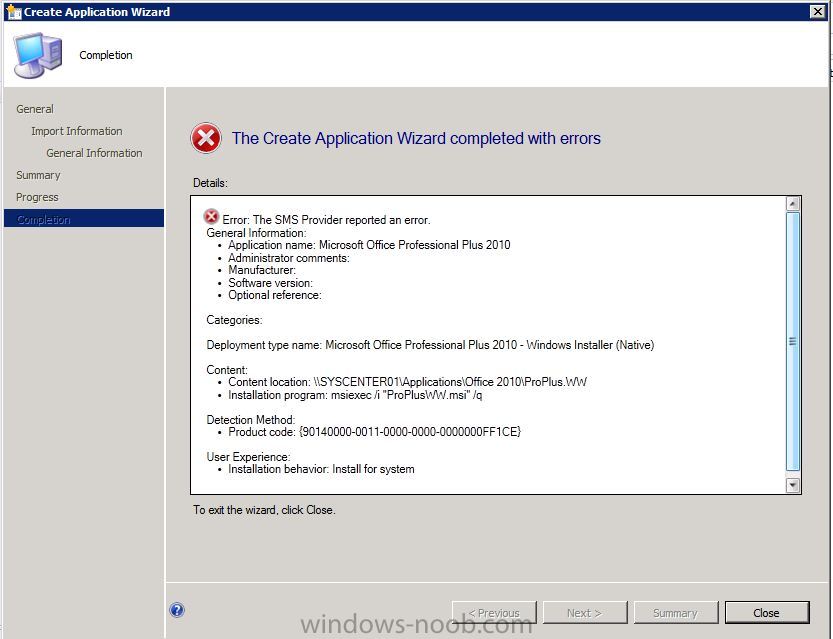The image size is (833, 639).
Task: Click the Details scrollbar thumb
Action: (793, 341)
